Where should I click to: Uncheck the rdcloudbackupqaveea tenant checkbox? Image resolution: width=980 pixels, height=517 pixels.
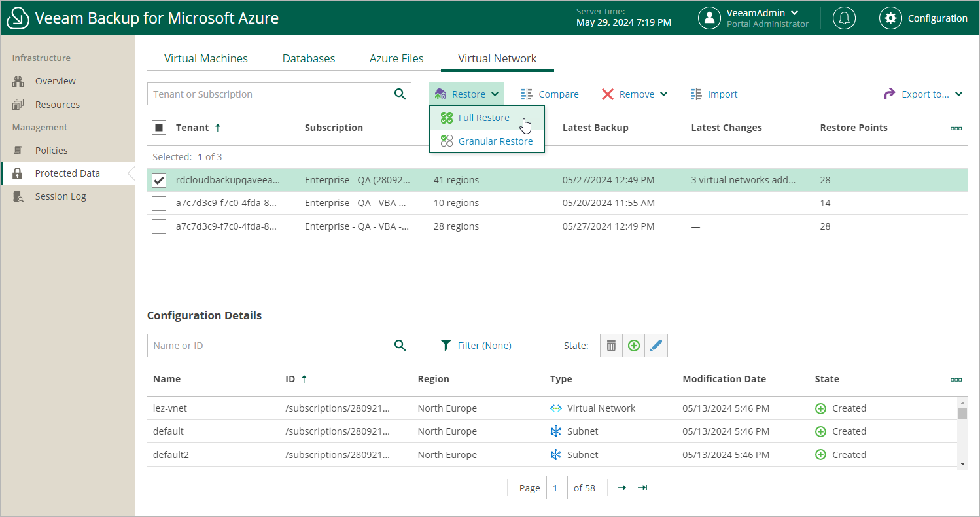pyautogui.click(x=159, y=181)
